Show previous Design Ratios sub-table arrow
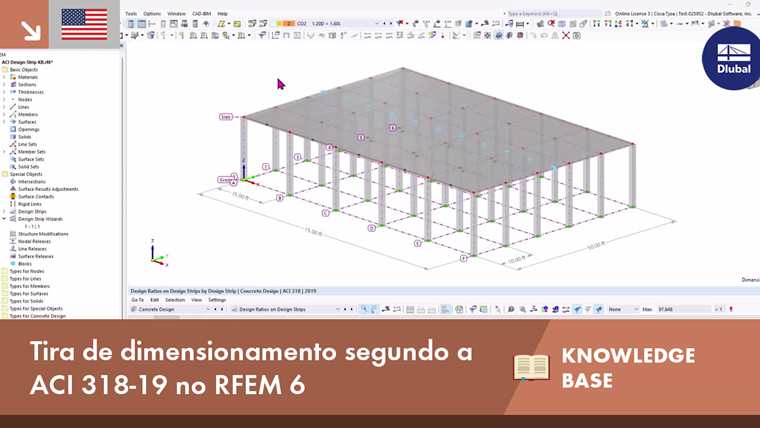Viewport: 760px width, 428px height. (345, 309)
